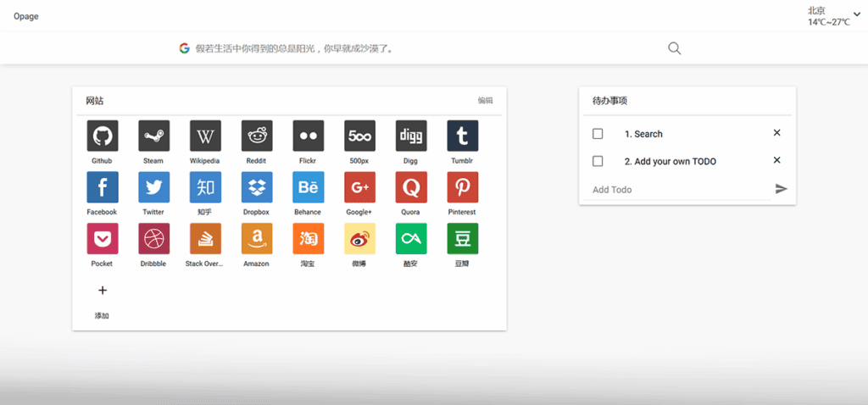This screenshot has height=405, width=868.
Task: Submit todo with the send arrow icon
Action: point(781,189)
